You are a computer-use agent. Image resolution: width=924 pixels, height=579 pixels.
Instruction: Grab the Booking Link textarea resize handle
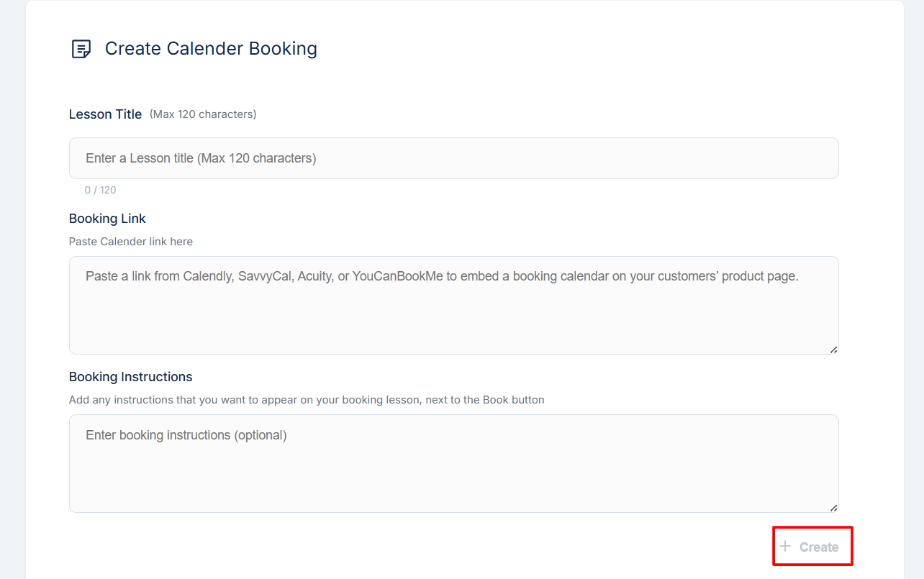[x=833, y=350]
